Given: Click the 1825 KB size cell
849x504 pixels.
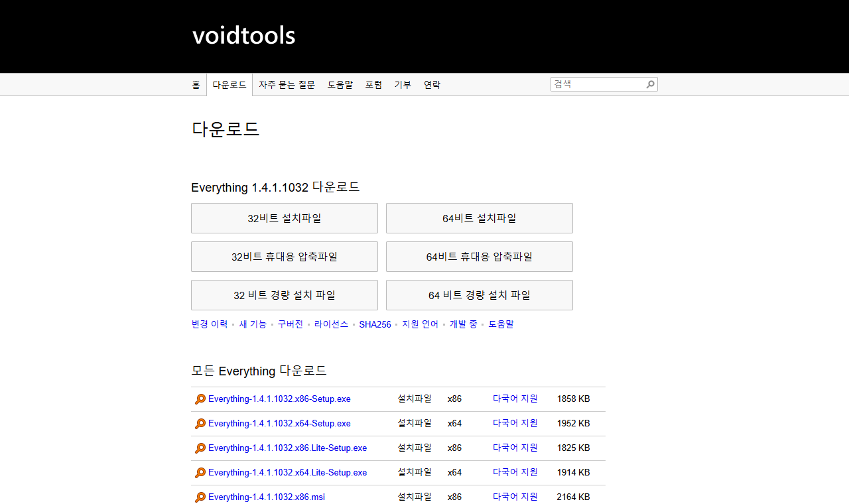Looking at the screenshot, I should pyautogui.click(x=574, y=448).
